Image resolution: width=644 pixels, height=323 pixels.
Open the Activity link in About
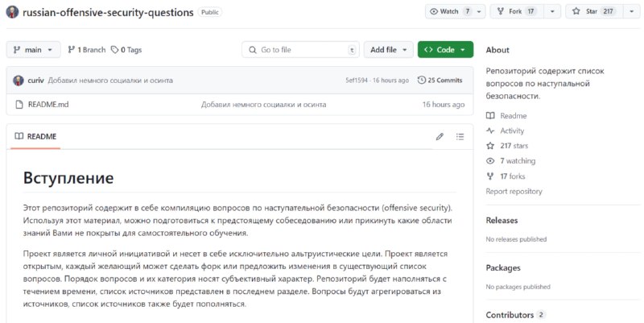[x=512, y=130]
